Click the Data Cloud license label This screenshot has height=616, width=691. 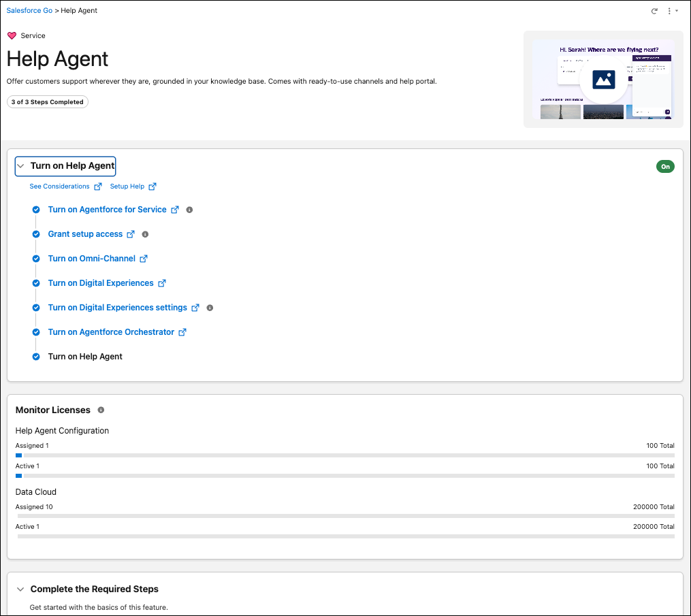pyautogui.click(x=35, y=491)
